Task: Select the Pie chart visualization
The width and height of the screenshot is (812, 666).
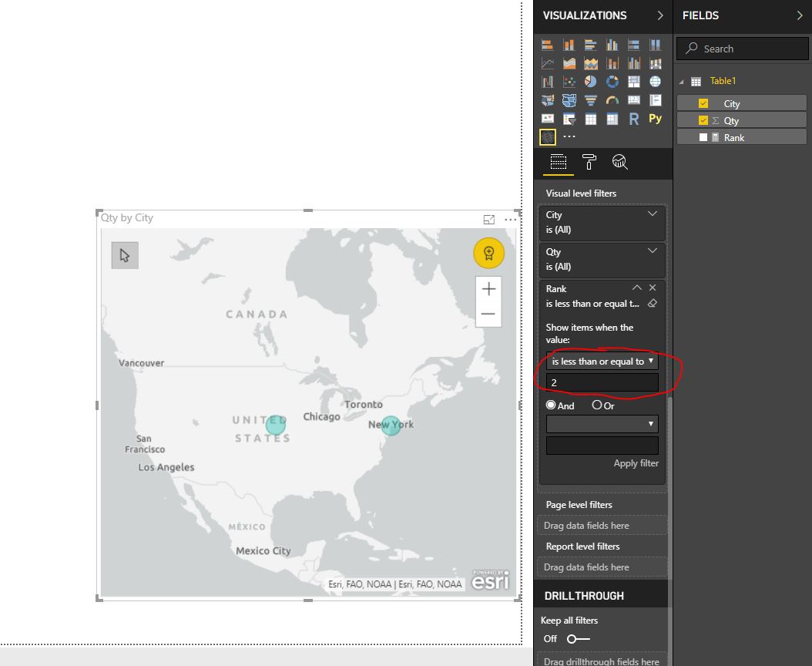Action: click(x=590, y=82)
